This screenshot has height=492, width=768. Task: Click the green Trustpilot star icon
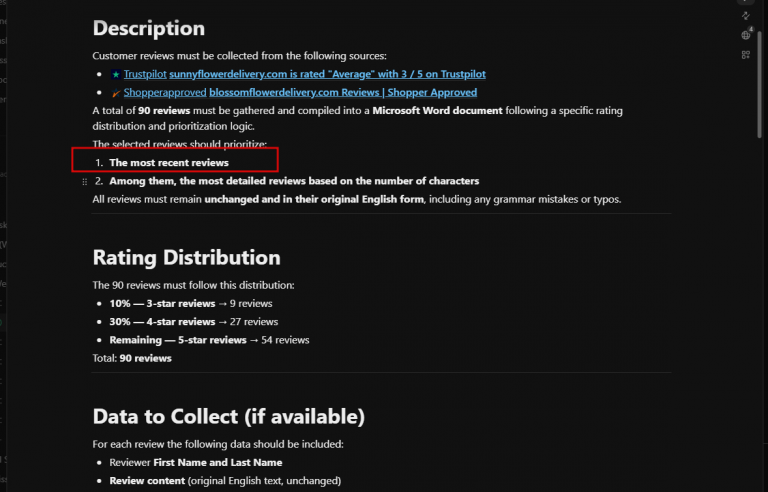tap(116, 74)
